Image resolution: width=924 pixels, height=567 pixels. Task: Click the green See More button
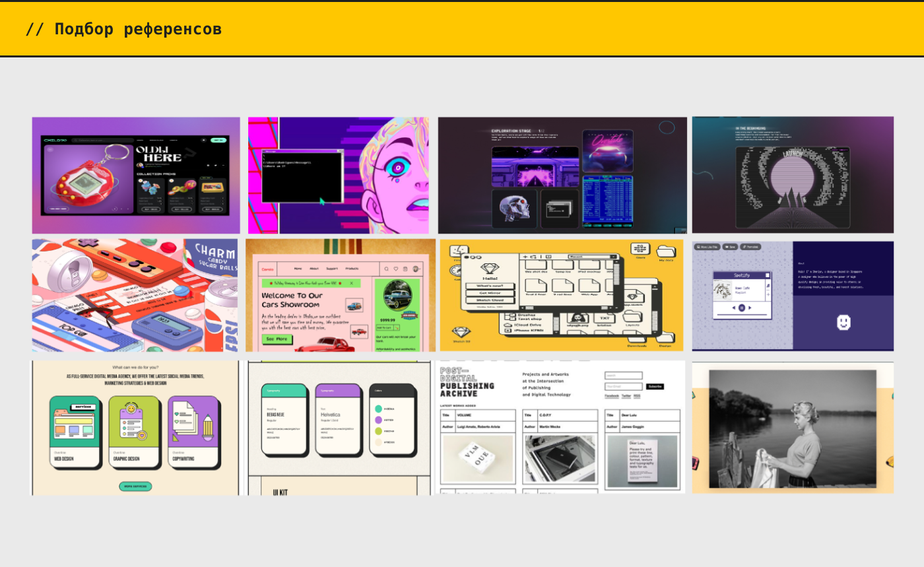pyautogui.click(x=277, y=339)
